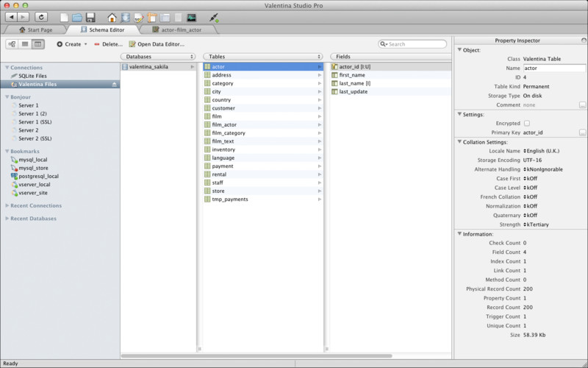Click the Open folder icon
The image size is (588, 368).
coord(77,17)
